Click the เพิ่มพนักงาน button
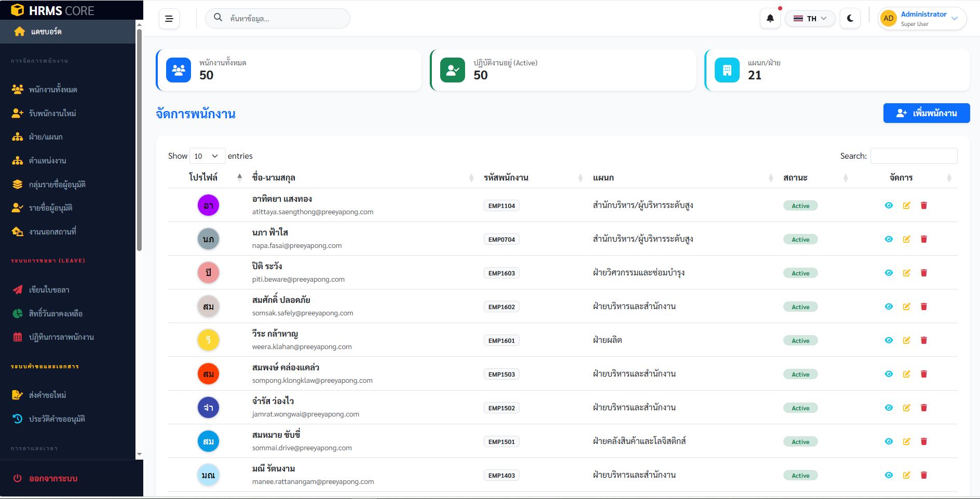Screen dimensions: 980x499 click(926, 113)
